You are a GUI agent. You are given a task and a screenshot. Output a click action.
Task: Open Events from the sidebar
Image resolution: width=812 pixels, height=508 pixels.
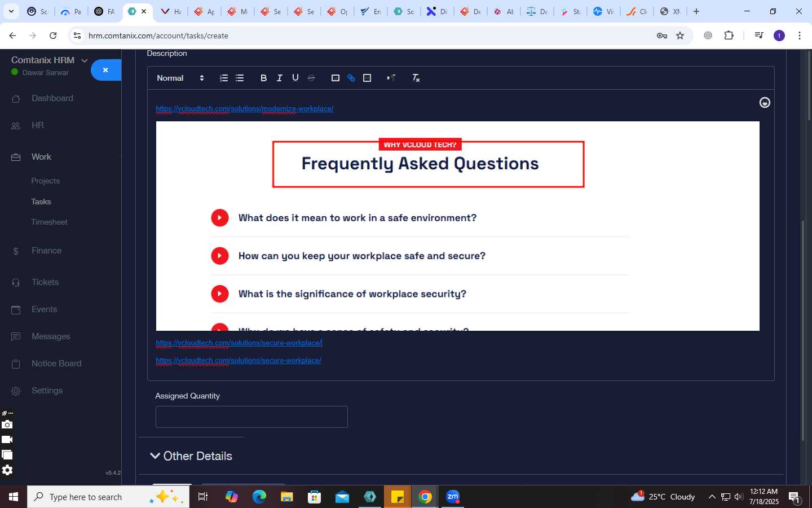click(x=44, y=309)
